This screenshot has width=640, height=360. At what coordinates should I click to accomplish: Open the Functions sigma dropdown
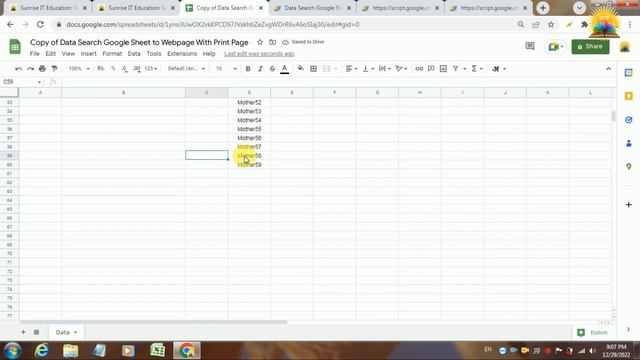pyautogui.click(x=477, y=69)
